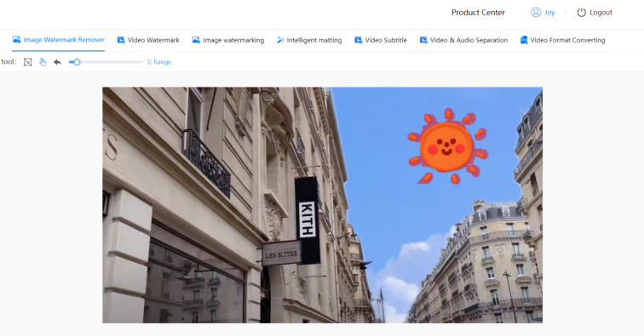Select the rectangle selection tool icon

tap(27, 62)
